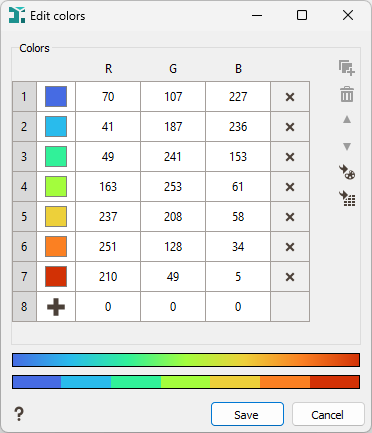Remove color row 1 with X
This screenshot has width=372, height=433.
tap(290, 97)
